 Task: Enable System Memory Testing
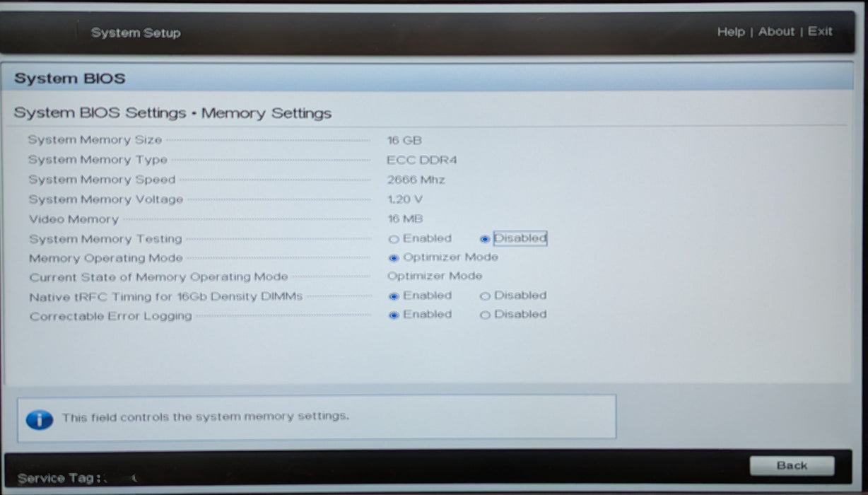(x=394, y=239)
